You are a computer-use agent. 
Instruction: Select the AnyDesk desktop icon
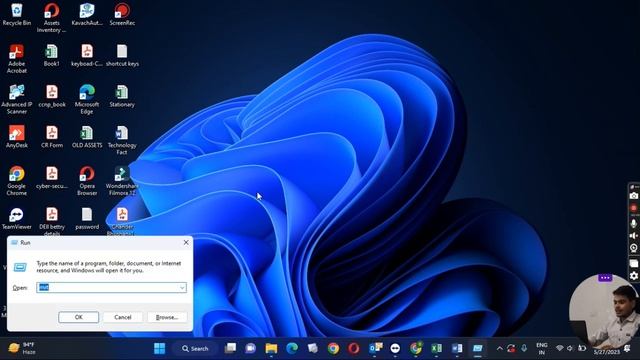pyautogui.click(x=16, y=137)
